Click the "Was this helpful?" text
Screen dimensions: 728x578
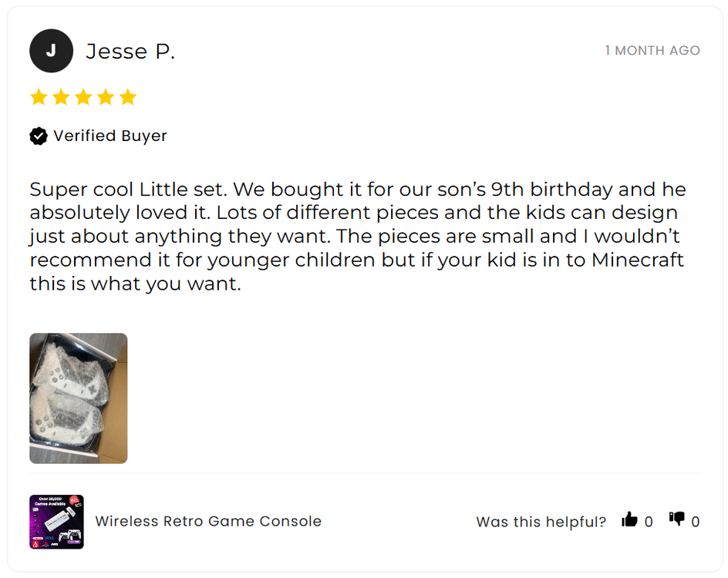[541, 522]
